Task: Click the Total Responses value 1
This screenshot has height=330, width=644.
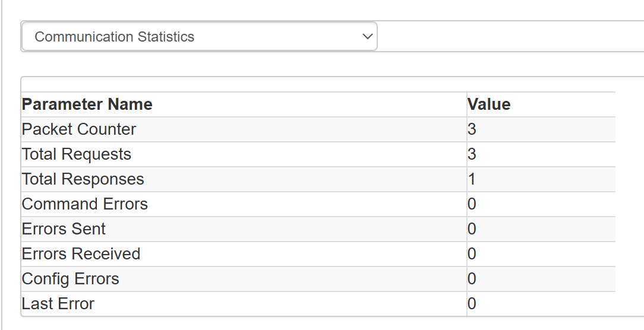Action: point(471,179)
